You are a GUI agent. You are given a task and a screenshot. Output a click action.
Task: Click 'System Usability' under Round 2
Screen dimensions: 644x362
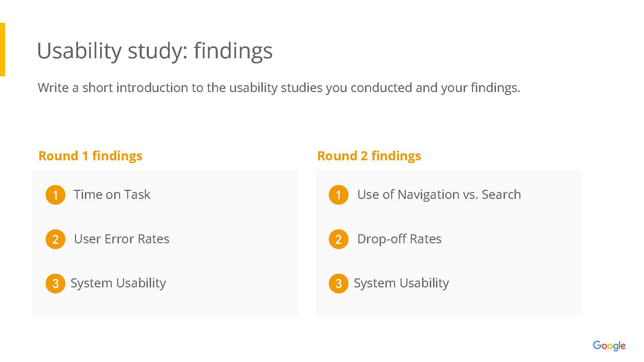(x=401, y=283)
